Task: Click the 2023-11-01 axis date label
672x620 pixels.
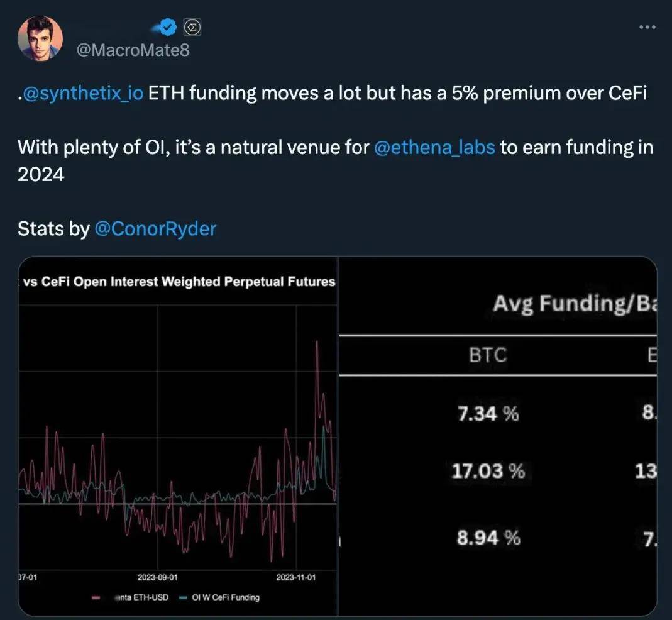Action: (296, 577)
